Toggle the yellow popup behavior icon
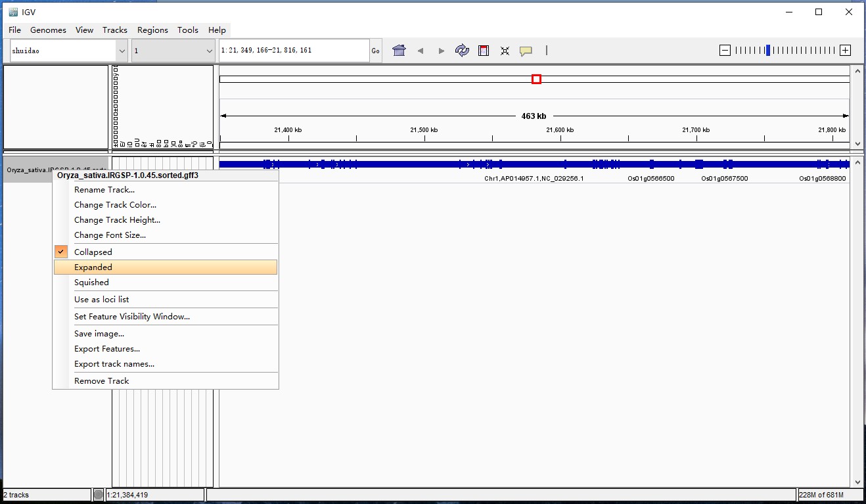Screen dimensions: 866x504 pos(526,51)
